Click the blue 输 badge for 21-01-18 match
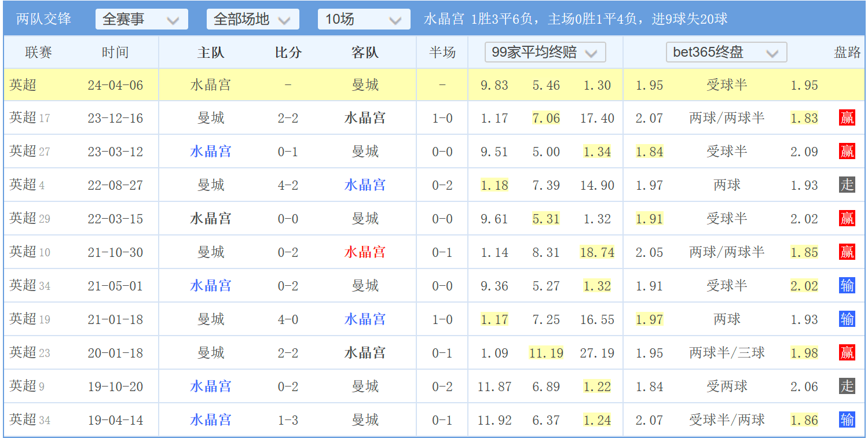 click(847, 319)
